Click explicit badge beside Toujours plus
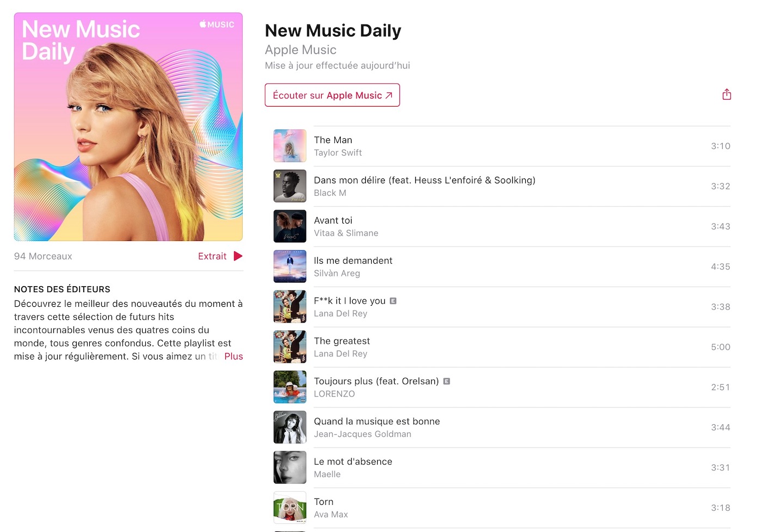Screen dimensions: 762x532 coord(446,381)
